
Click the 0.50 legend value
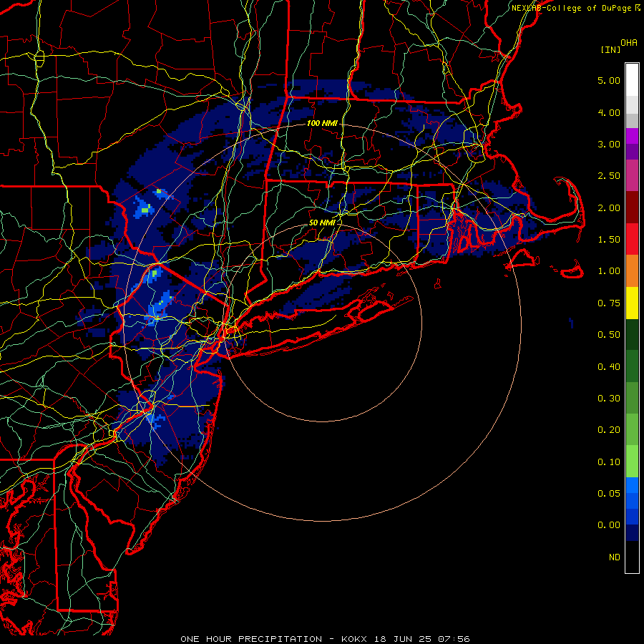point(609,335)
